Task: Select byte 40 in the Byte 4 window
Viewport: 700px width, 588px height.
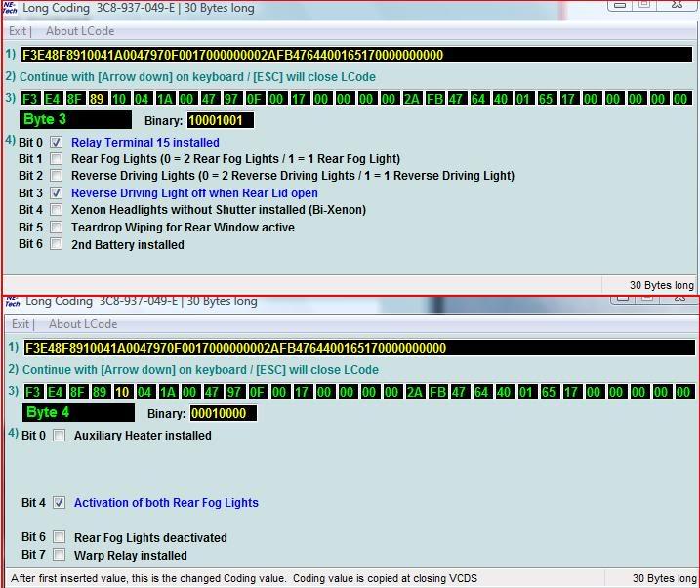Action: [504, 392]
